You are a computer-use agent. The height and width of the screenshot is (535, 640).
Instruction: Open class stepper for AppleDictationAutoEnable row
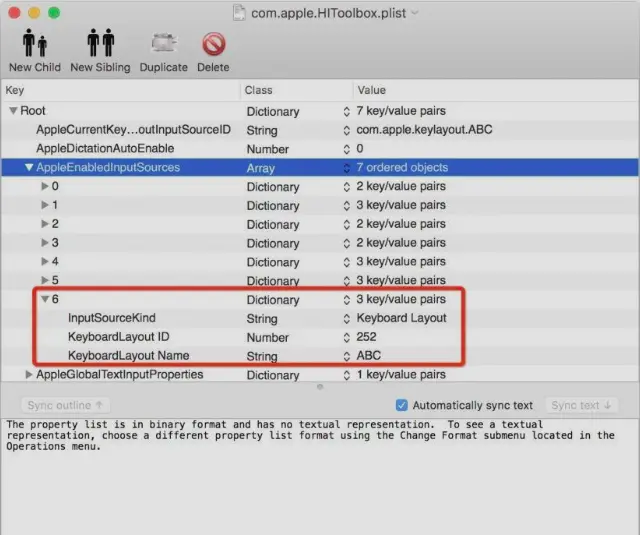tap(347, 149)
